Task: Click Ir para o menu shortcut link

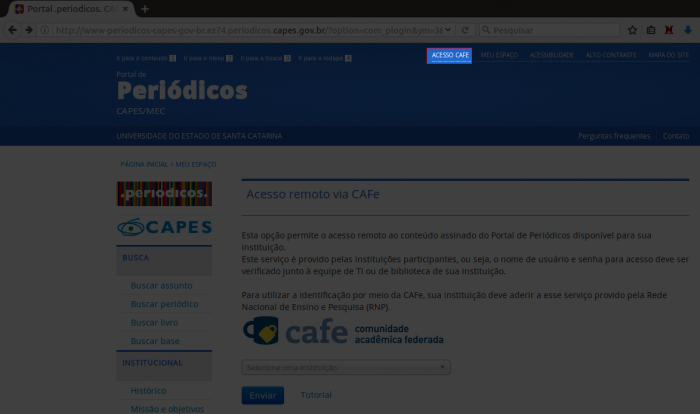Action: (208, 58)
